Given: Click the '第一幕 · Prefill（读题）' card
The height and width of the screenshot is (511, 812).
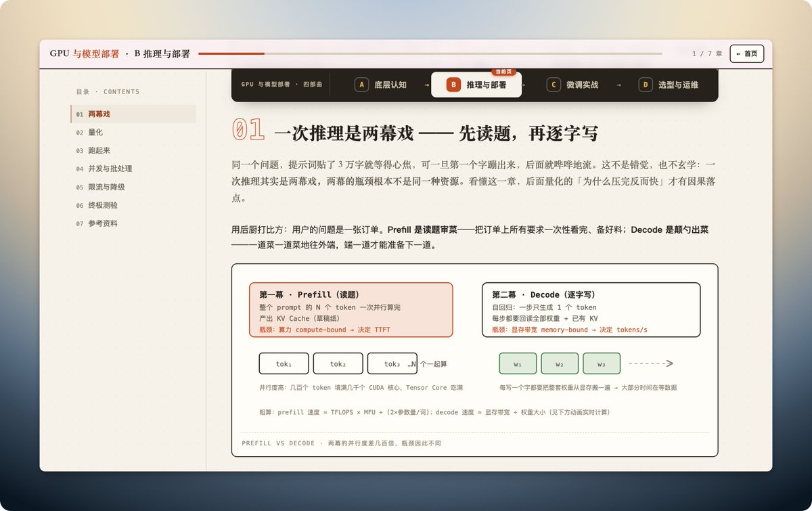Looking at the screenshot, I should (x=351, y=309).
